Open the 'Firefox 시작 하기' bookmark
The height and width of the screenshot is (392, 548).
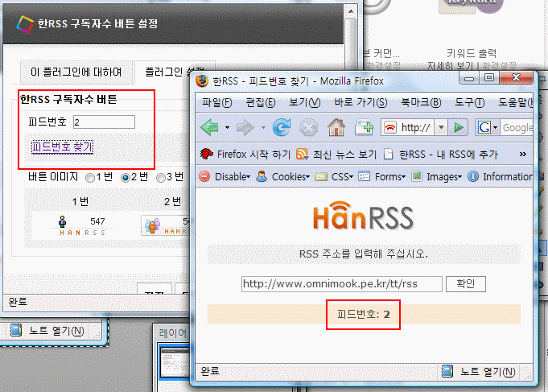pyautogui.click(x=245, y=155)
